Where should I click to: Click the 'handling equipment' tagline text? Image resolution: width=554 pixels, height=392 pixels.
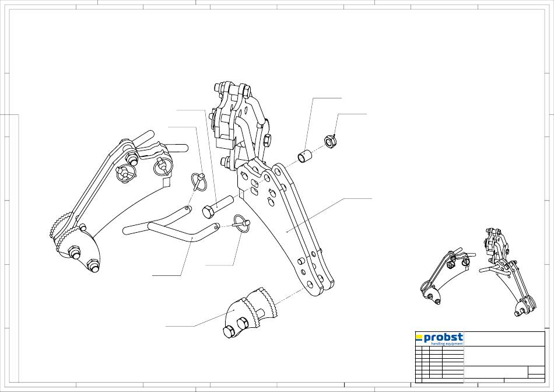[447, 344]
